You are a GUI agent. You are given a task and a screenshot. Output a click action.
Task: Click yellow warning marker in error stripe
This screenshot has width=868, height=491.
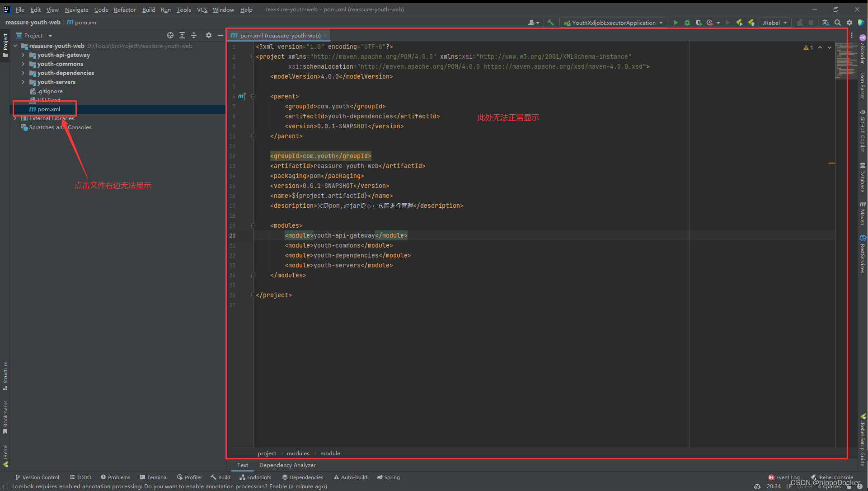831,163
